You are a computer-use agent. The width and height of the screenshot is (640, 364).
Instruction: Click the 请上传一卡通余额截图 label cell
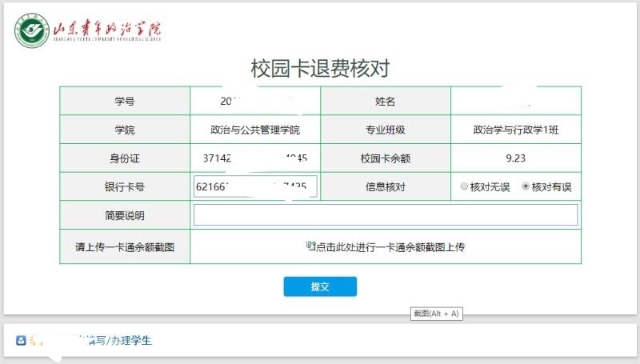point(124,247)
